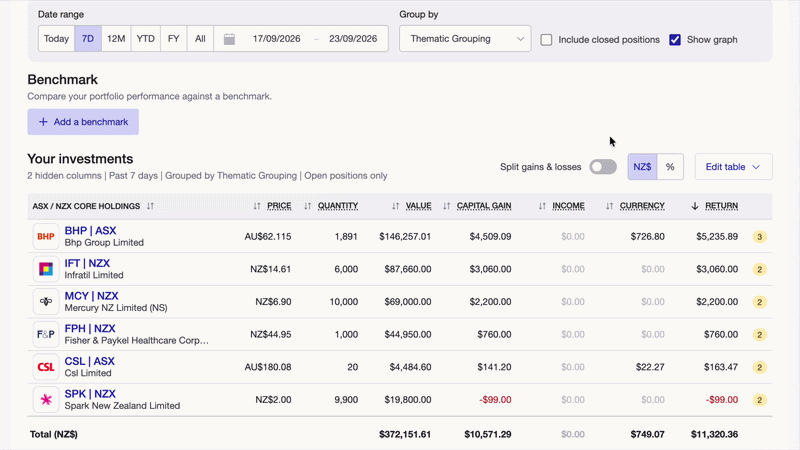Switch values to percentage display
This screenshot has width=800, height=450.
[670, 167]
